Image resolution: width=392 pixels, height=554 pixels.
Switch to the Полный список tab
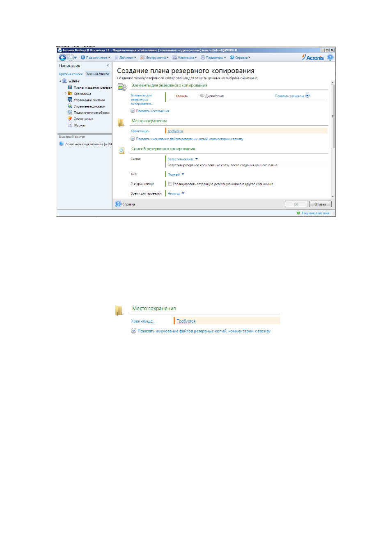pyautogui.click(x=97, y=74)
